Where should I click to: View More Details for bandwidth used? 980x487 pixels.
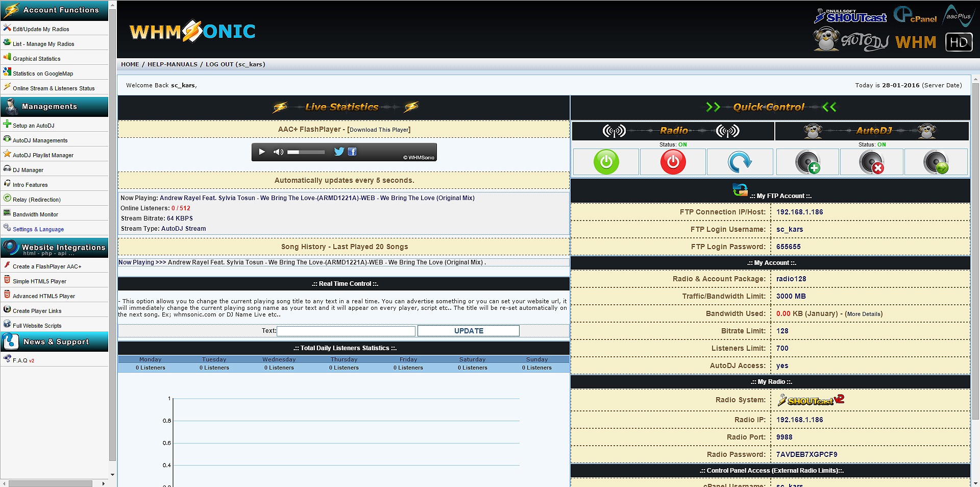864,314
